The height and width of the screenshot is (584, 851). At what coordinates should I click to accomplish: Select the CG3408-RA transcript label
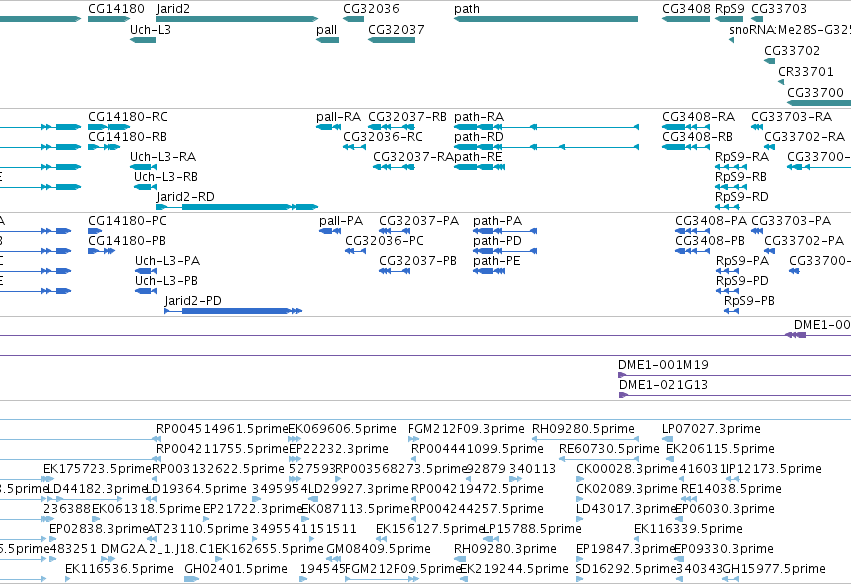pos(698,117)
